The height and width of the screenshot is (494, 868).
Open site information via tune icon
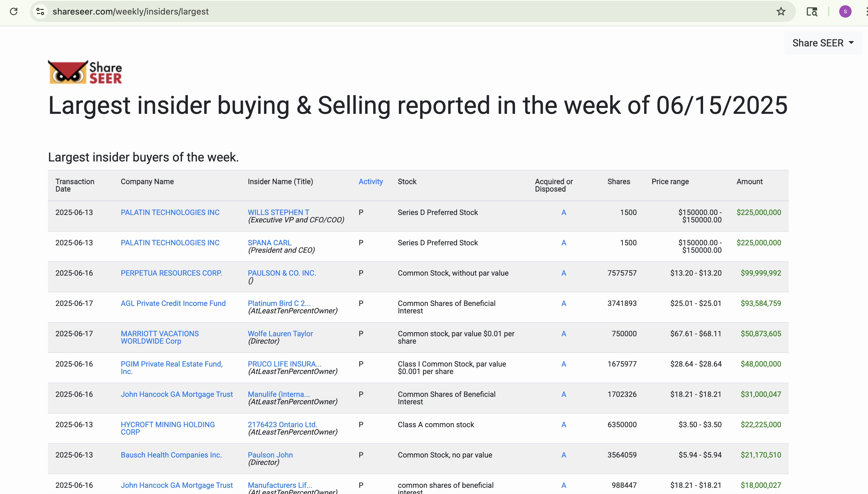(x=40, y=11)
